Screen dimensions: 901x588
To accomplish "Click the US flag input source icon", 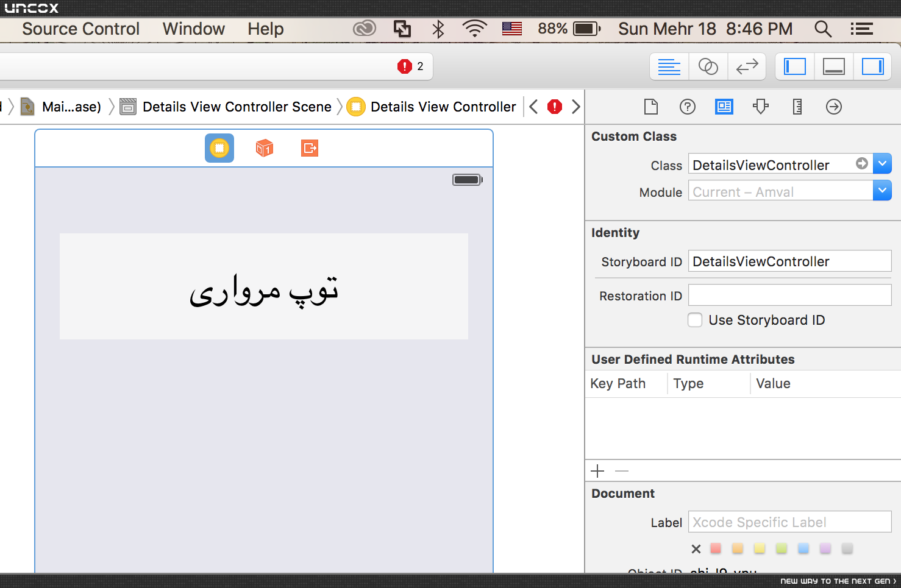I will [x=512, y=29].
